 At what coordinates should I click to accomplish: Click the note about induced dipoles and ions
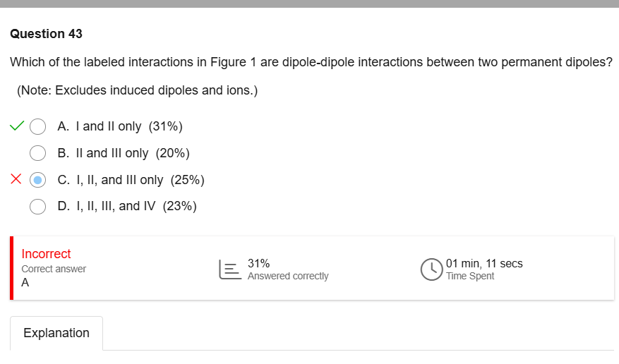[137, 90]
